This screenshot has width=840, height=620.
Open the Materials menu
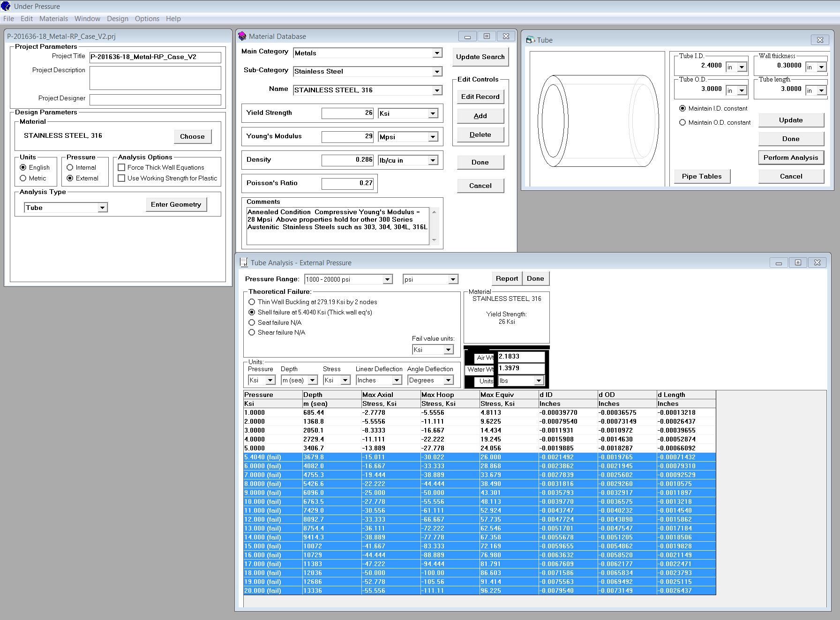pyautogui.click(x=53, y=19)
